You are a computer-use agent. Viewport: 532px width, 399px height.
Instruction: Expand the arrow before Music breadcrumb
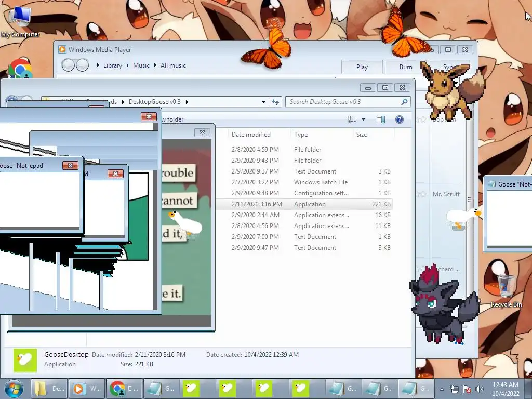click(128, 65)
